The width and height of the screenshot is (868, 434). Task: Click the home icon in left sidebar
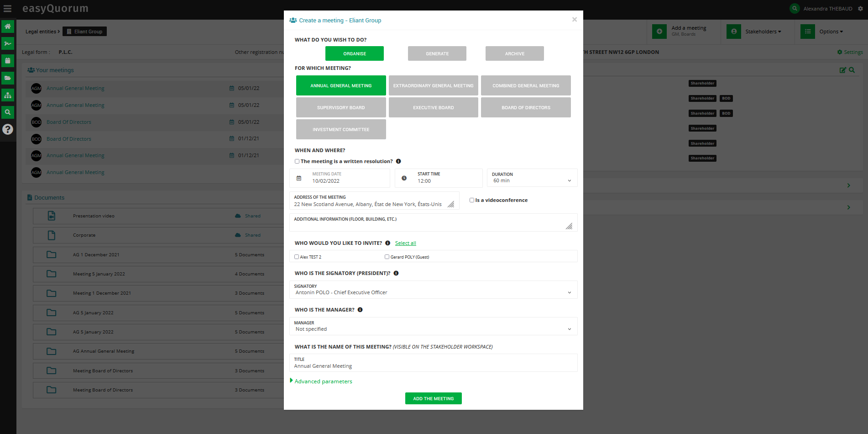point(8,26)
